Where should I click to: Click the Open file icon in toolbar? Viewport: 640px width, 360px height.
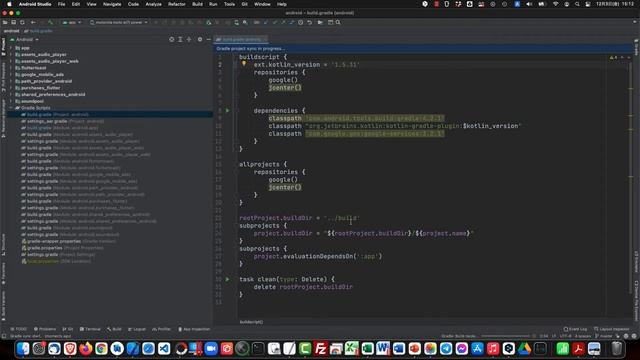click(x=5, y=22)
